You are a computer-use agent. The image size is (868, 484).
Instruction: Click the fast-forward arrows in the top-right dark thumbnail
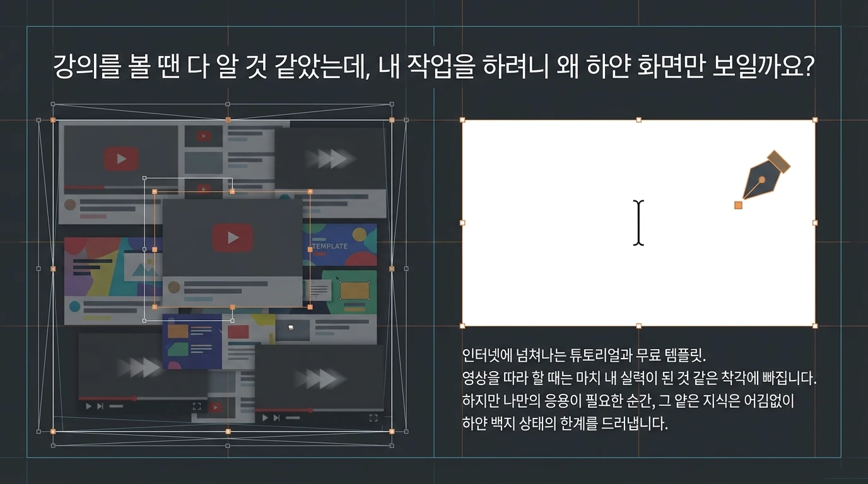click(x=332, y=159)
